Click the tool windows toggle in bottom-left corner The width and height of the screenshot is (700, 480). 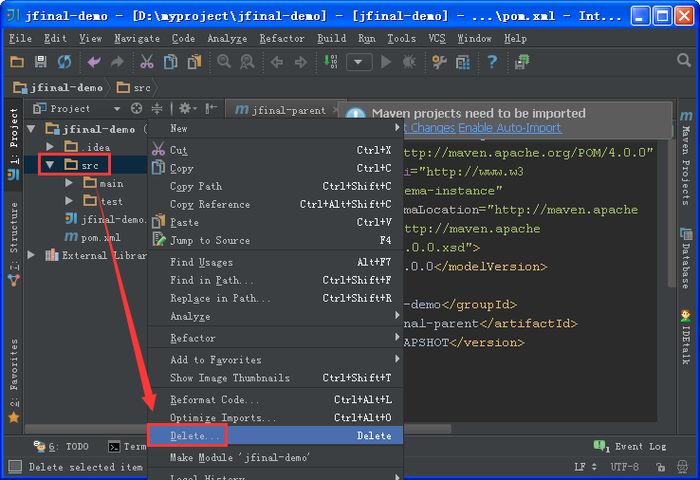(x=15, y=467)
